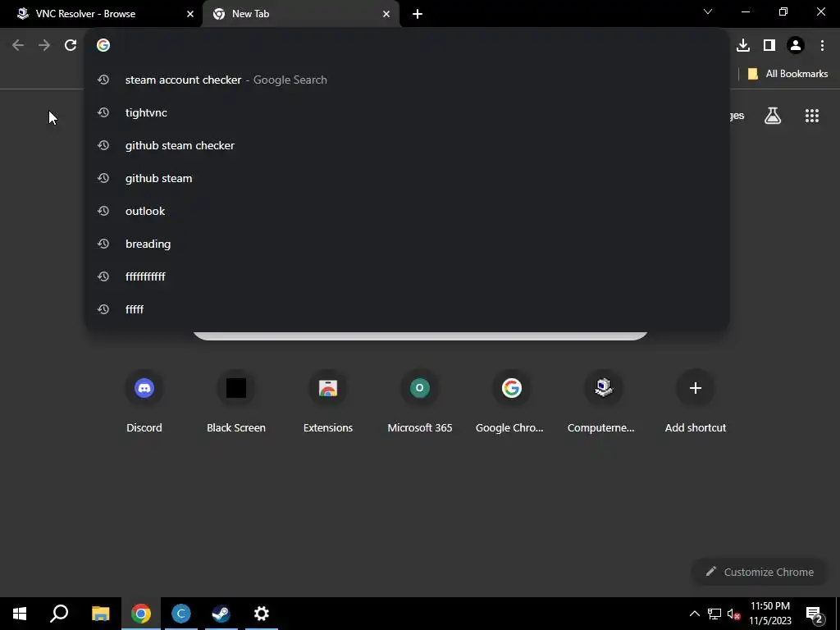Open the notification center icon
Image resolution: width=840 pixels, height=630 pixels.
[814, 614]
